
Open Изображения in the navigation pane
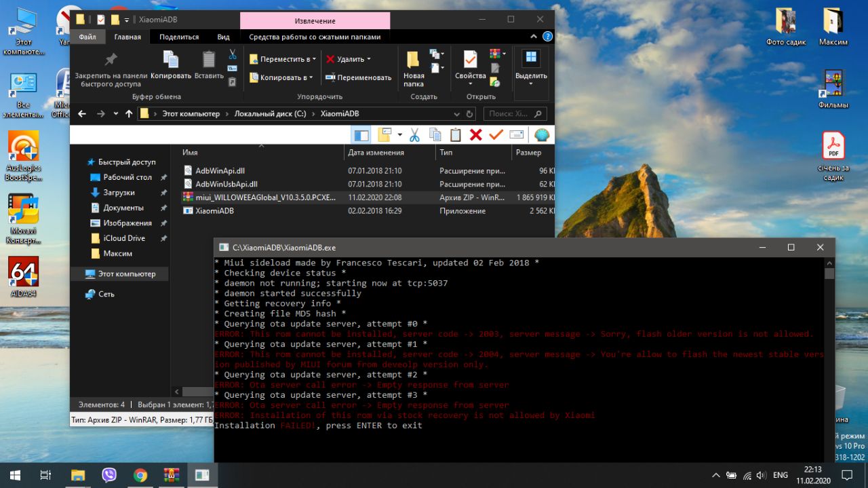click(127, 223)
